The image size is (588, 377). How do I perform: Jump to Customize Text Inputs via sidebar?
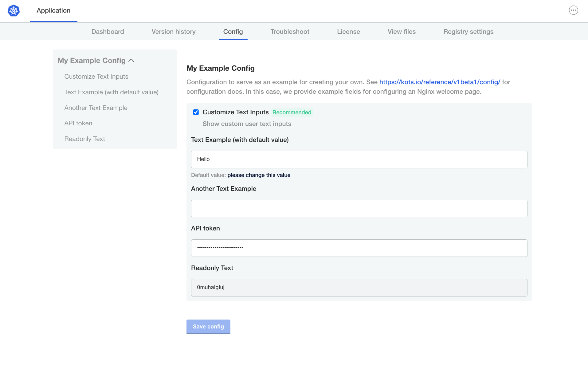tap(96, 77)
